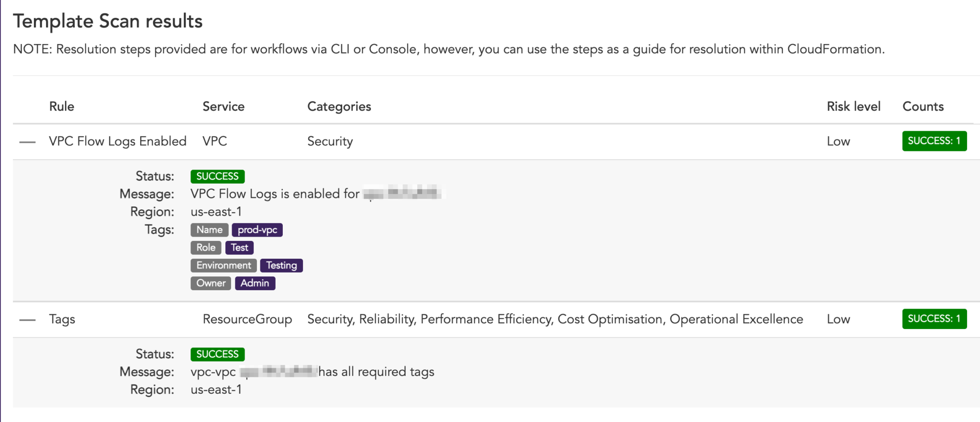Click the SUCCESS: 1 badge on the Tags rule
This screenshot has height=422, width=980.
(934, 319)
